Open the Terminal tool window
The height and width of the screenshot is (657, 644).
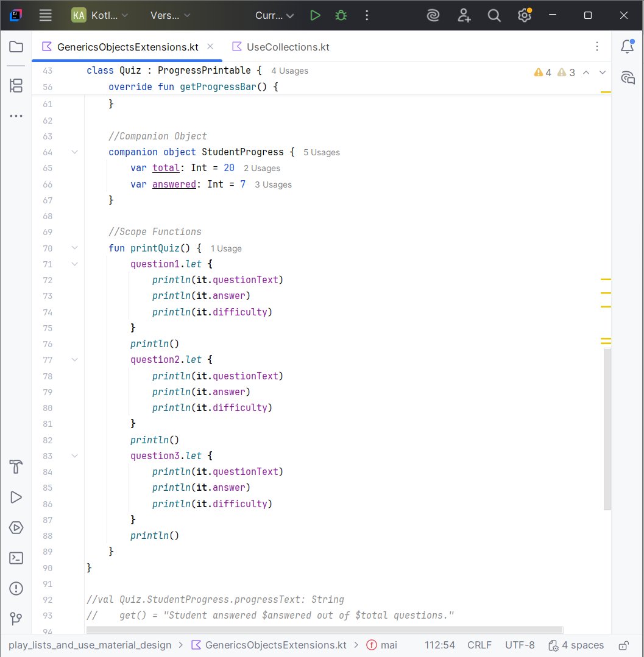coord(16,558)
